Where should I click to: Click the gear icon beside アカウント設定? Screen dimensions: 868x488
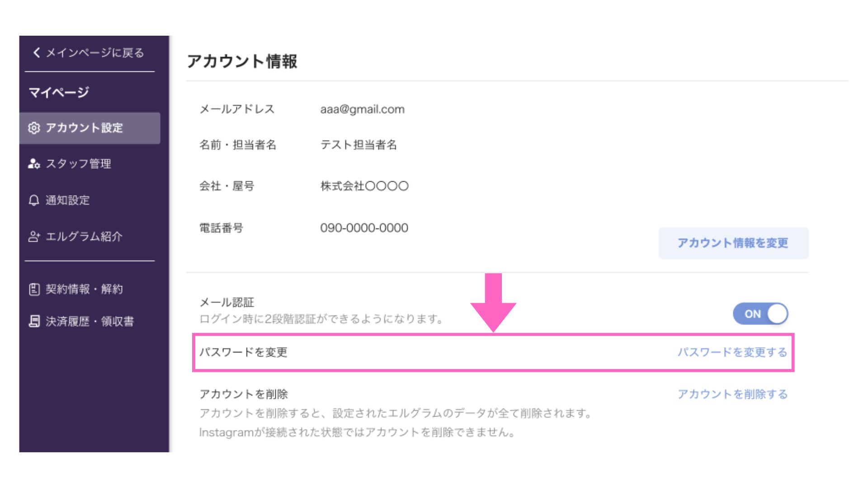(34, 128)
